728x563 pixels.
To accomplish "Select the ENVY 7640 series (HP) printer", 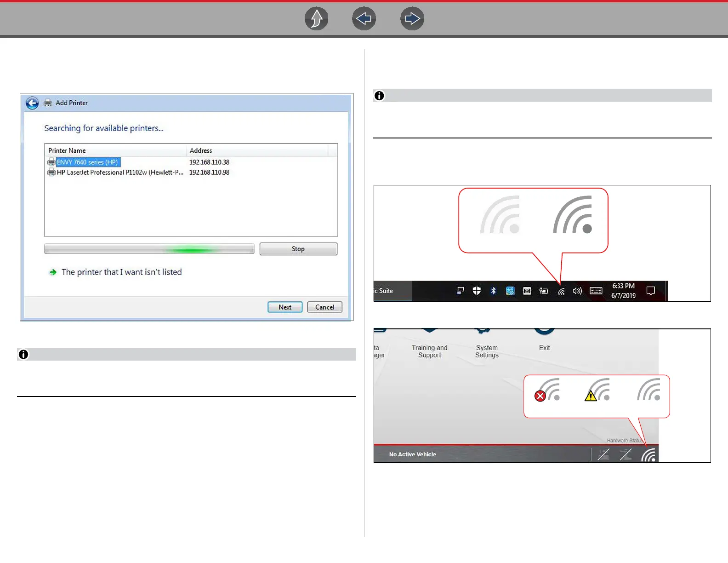I will click(84, 162).
